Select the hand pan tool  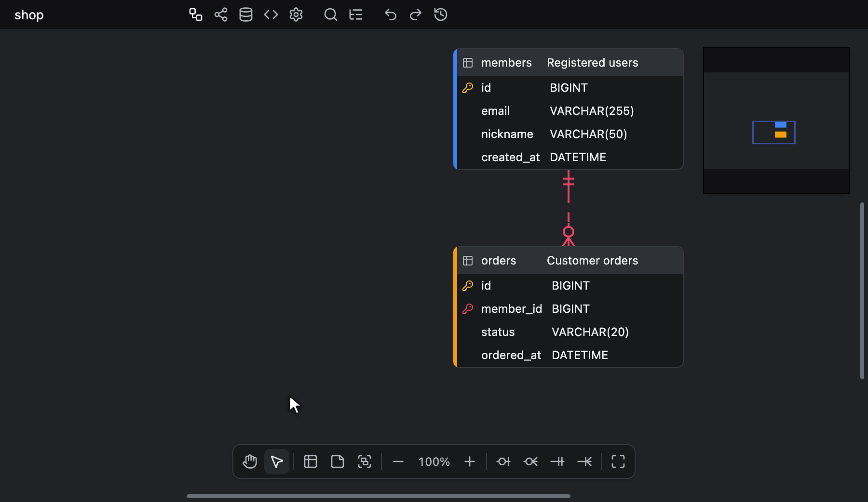pyautogui.click(x=250, y=461)
